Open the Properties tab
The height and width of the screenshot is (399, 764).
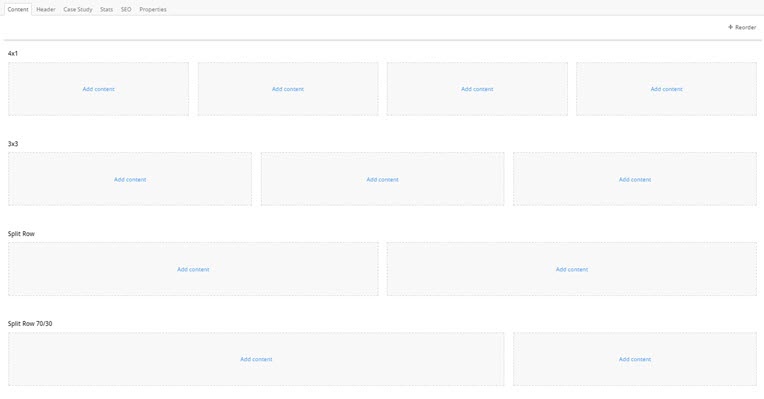153,9
